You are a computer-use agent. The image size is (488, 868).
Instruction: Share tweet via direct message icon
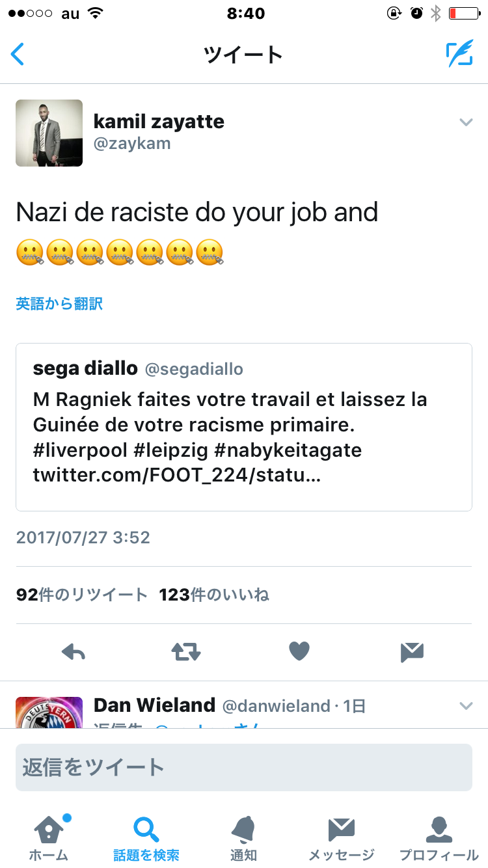click(x=413, y=651)
